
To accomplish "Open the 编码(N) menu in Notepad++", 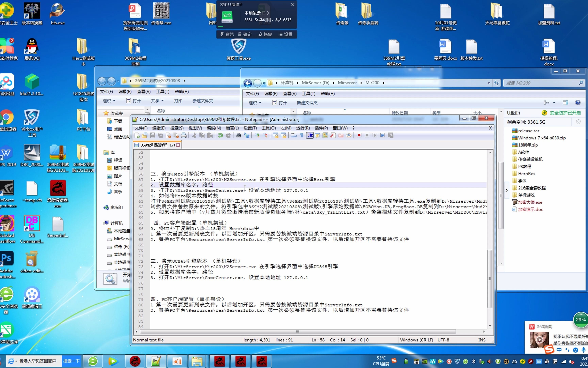I will (214, 128).
